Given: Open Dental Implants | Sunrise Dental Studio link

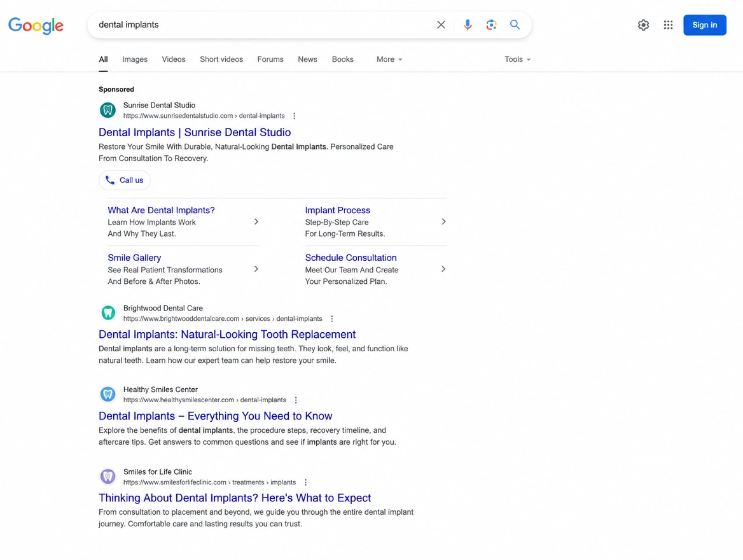Looking at the screenshot, I should 195,132.
